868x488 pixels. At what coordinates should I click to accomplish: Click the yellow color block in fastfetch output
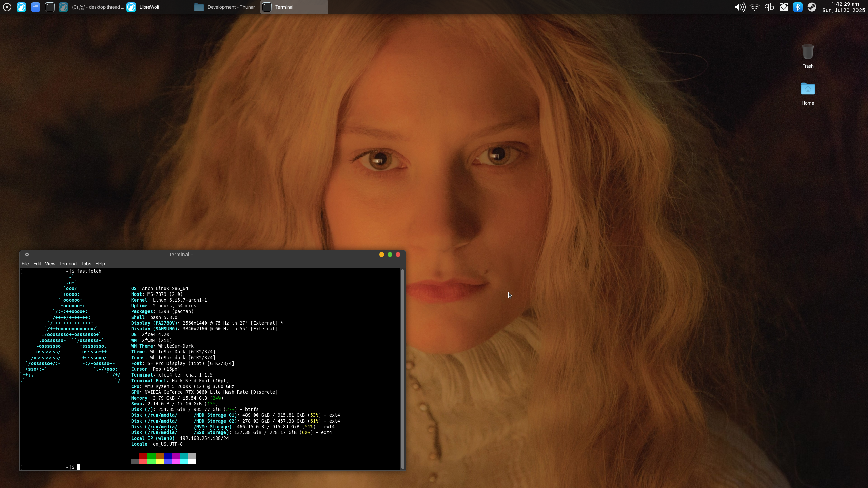tap(160, 461)
